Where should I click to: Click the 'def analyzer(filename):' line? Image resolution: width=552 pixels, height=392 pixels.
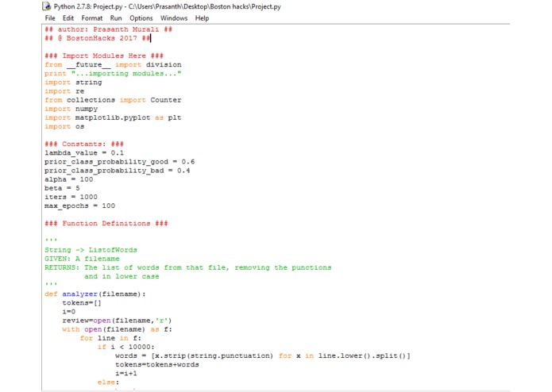point(95,294)
